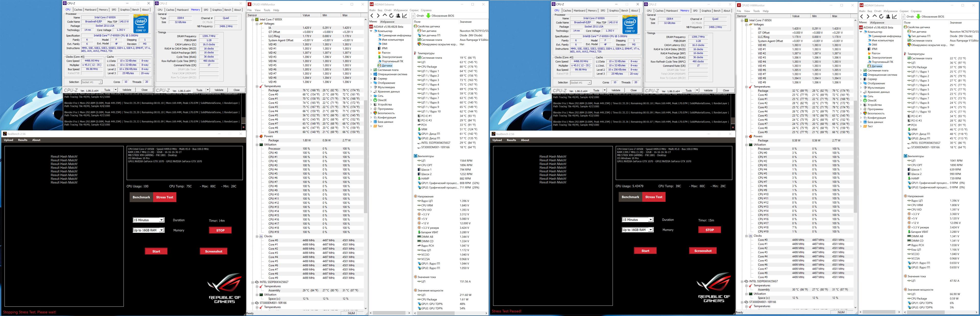Screen dimensions: 980x316
Task: Click Up arrow icon in rightmost AIDA64 toolbar
Action: coord(875,16)
